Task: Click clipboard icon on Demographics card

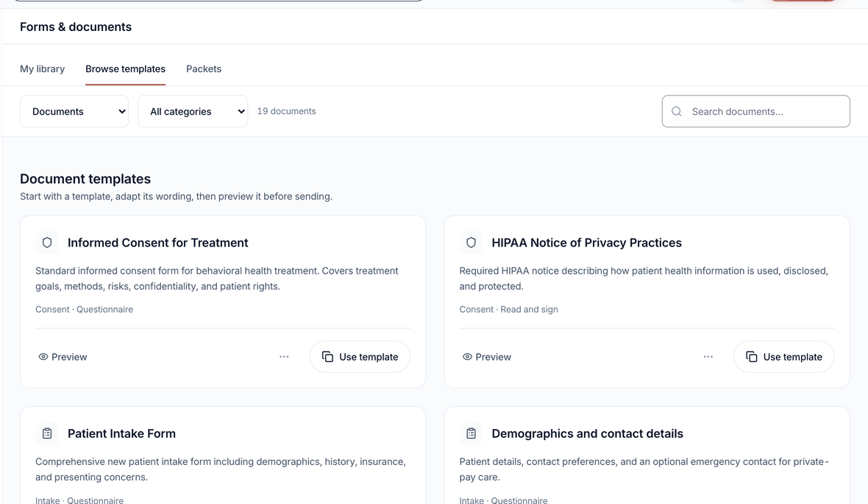Action: pos(471,433)
